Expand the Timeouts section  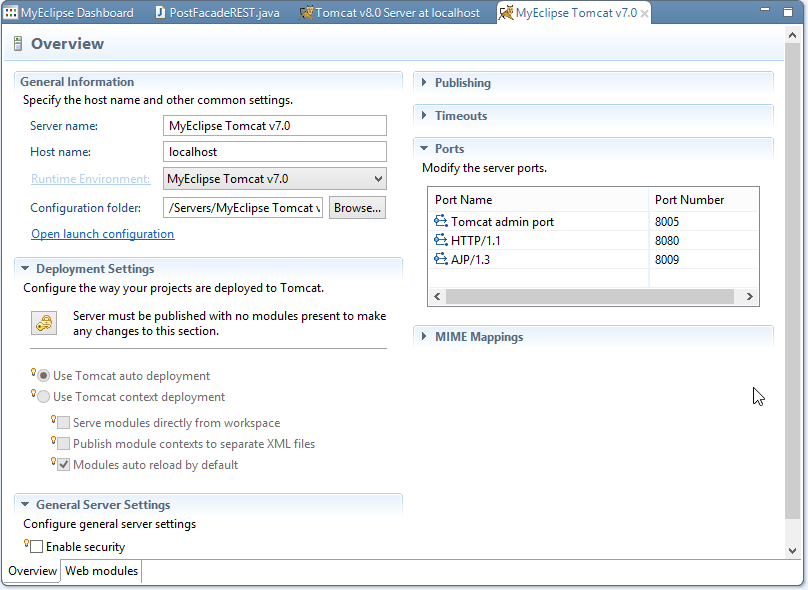[424, 115]
